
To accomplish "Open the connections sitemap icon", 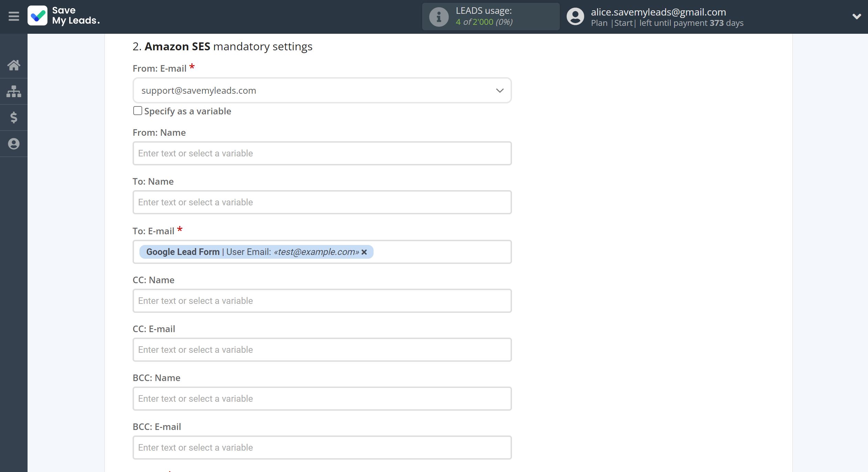I will click(14, 91).
